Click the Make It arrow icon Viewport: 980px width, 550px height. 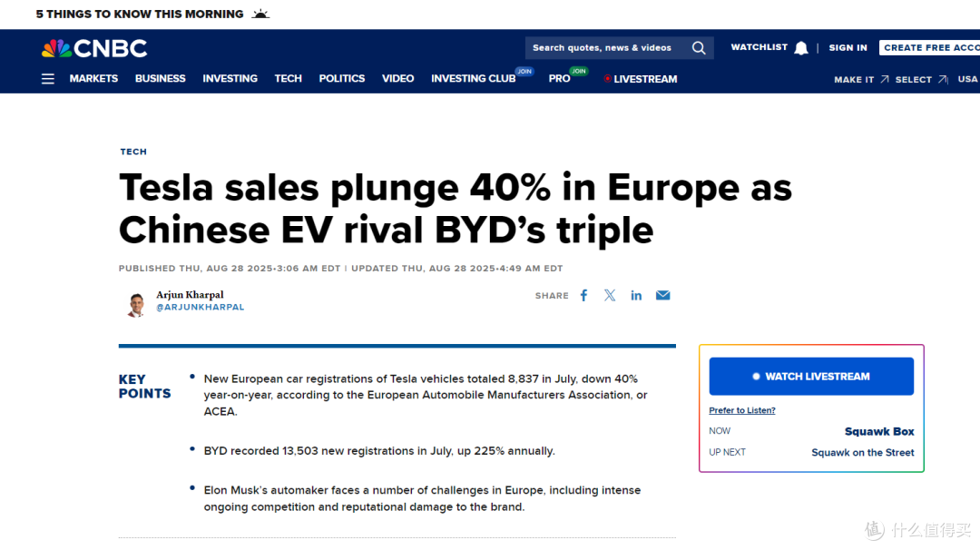coord(885,79)
